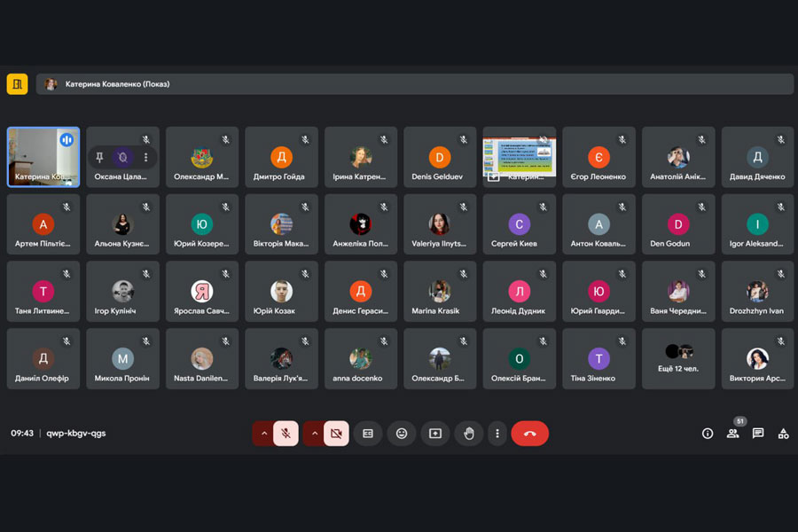
Task: Click Леонід Дудник pink Л avatar
Action: coord(520,291)
